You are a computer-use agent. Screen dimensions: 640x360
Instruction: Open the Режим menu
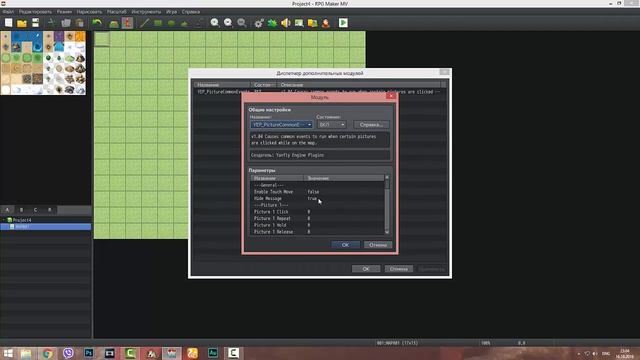[64, 12]
